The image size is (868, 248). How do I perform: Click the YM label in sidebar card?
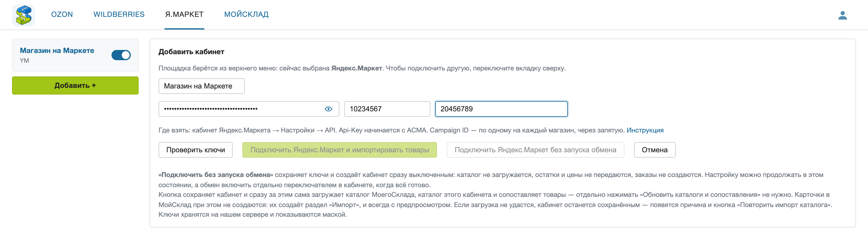[24, 60]
